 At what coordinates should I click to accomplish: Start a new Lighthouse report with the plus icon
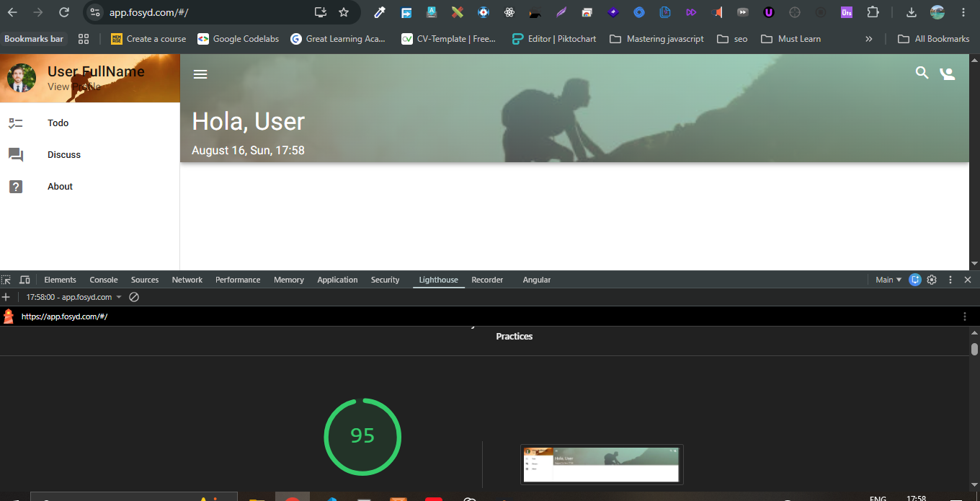tap(6, 297)
